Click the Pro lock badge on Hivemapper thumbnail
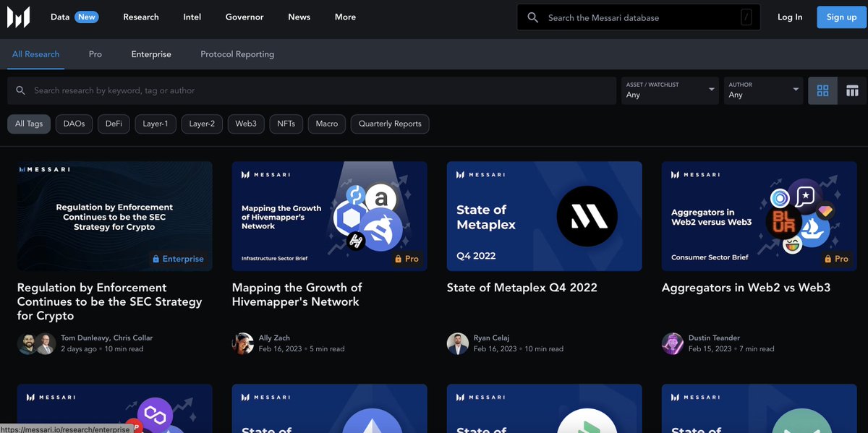Screen dimensions: 868x433 tap(407, 259)
